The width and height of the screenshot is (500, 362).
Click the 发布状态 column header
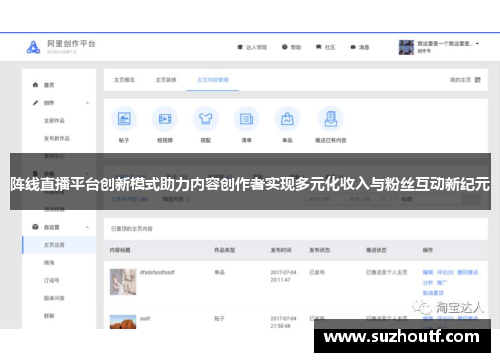pos(320,250)
